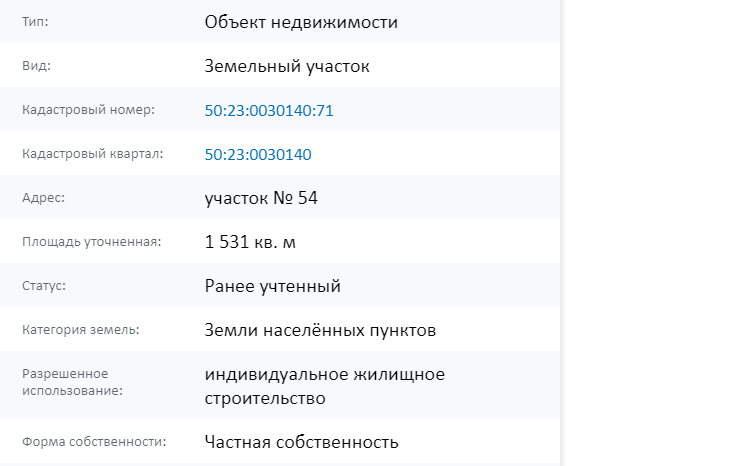Click 'индивидуальное жилищное строительство' permitted use text

tap(324, 386)
